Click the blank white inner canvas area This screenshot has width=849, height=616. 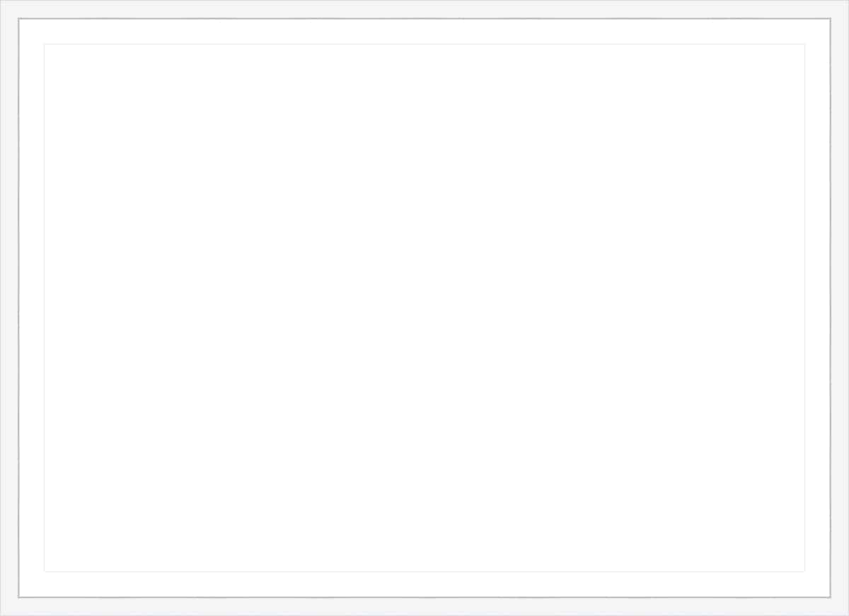(424, 308)
